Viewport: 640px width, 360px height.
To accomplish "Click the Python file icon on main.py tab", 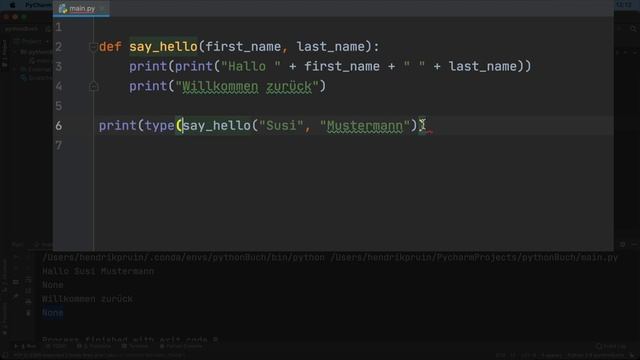I will (62, 9).
